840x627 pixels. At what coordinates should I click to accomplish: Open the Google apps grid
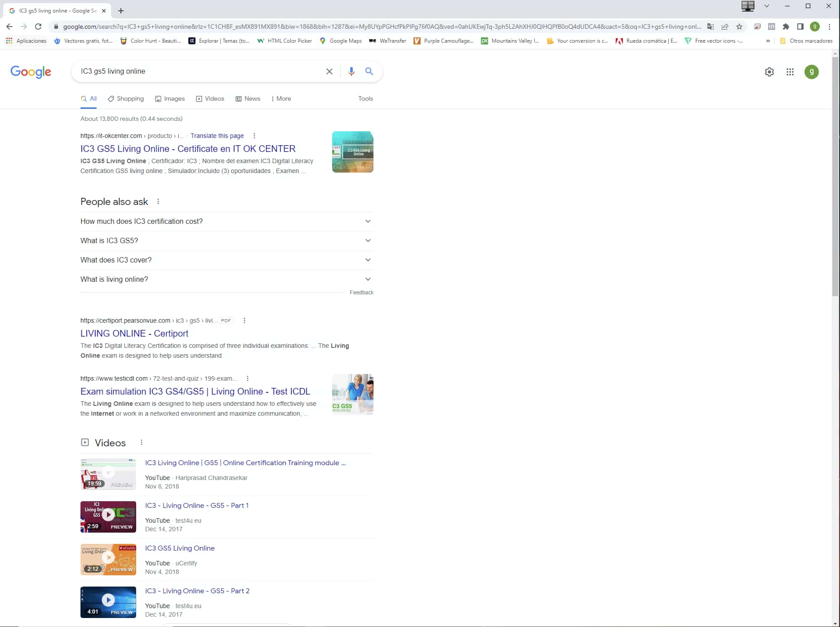click(790, 72)
